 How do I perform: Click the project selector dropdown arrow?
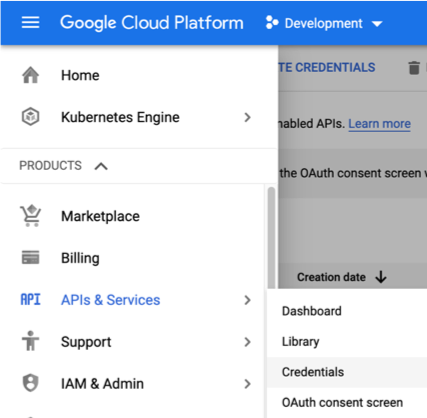(x=377, y=24)
